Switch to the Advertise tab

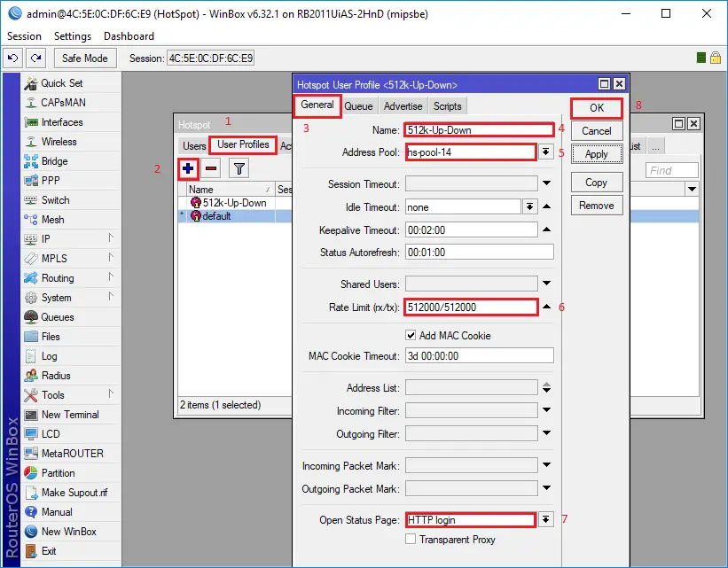point(403,106)
